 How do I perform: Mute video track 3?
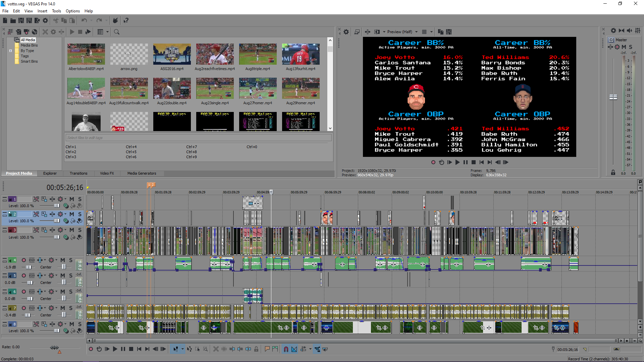72,230
